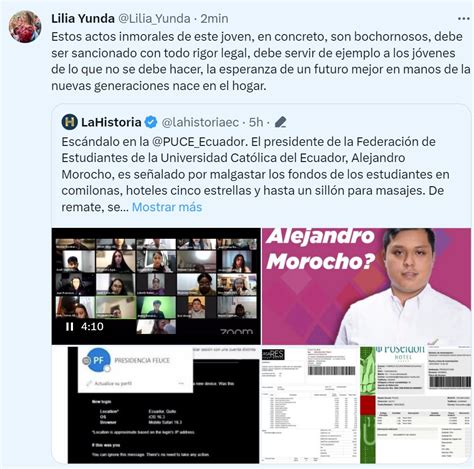Expand quoted post with Mostrar más
Image resolution: width=474 pixels, height=469 pixels.
167,207
